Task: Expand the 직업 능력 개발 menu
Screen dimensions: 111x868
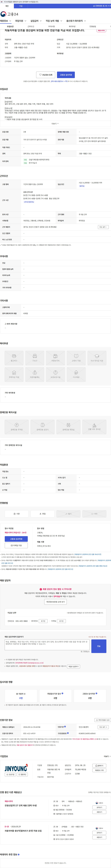Action: (x=54, y=21)
